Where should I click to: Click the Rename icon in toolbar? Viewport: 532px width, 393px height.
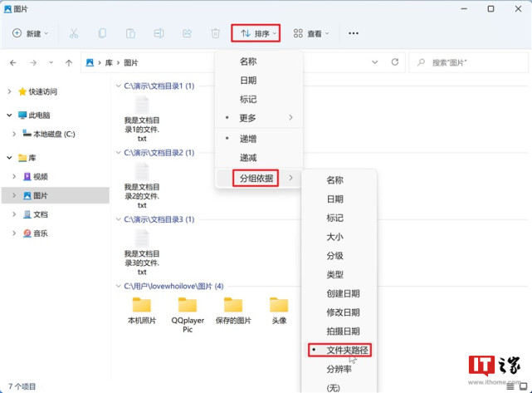(159, 33)
